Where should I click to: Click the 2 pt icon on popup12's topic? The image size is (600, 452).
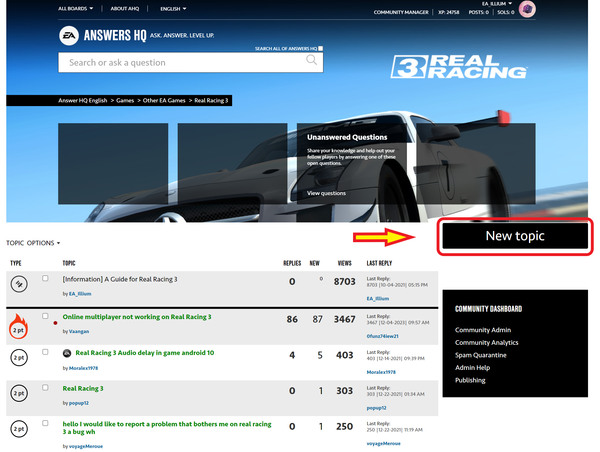click(19, 393)
